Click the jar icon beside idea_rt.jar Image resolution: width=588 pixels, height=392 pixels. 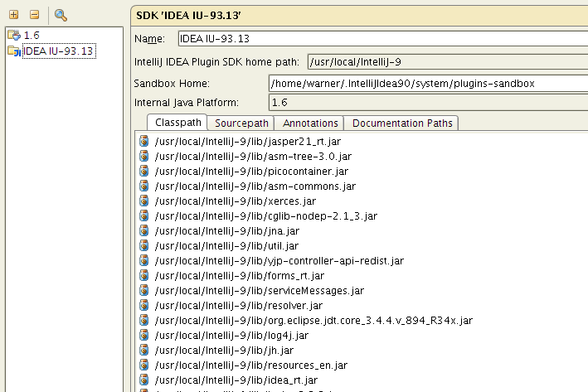point(144,380)
